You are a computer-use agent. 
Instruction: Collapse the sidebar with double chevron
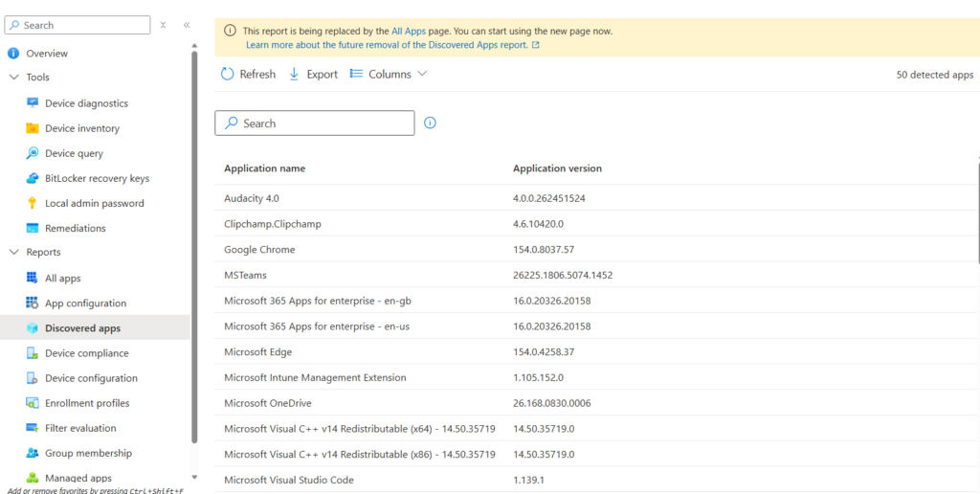[x=187, y=25]
